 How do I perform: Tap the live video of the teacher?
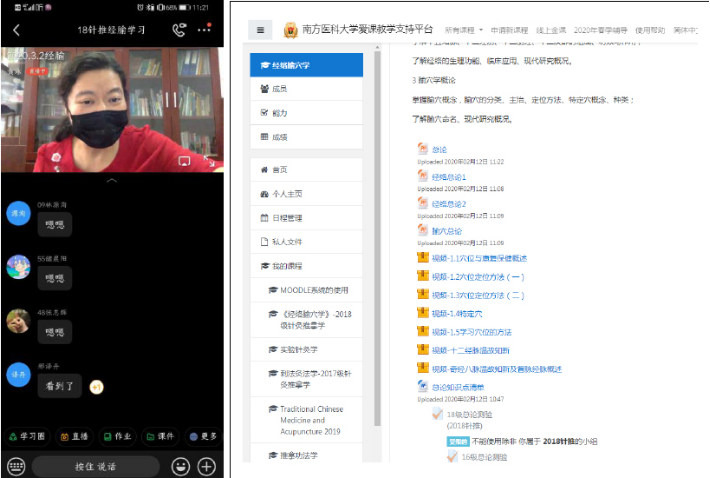112,110
